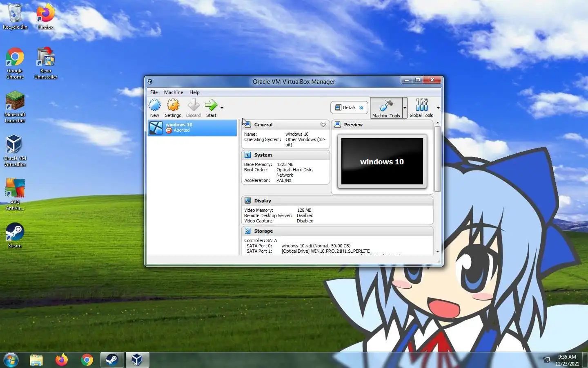
Task: Open the Google Chrome desktop shortcut
Action: (x=15, y=63)
